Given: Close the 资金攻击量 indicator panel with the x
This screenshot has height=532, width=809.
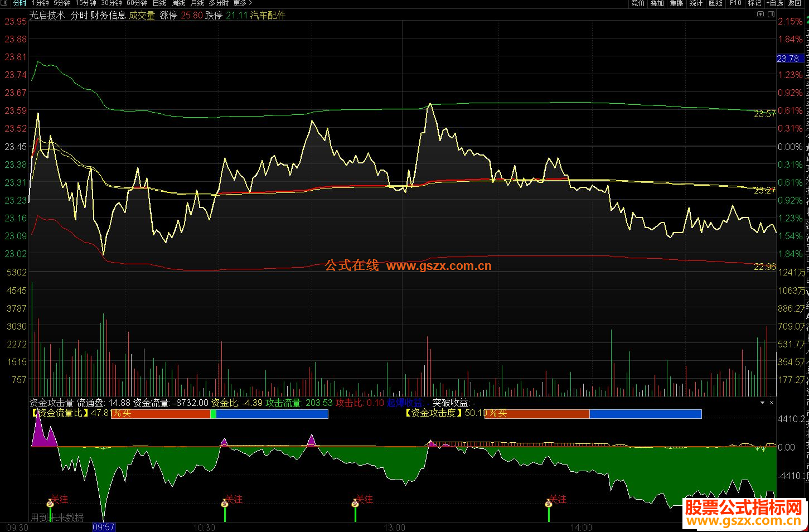Looking at the screenshot, I should 772,403.
